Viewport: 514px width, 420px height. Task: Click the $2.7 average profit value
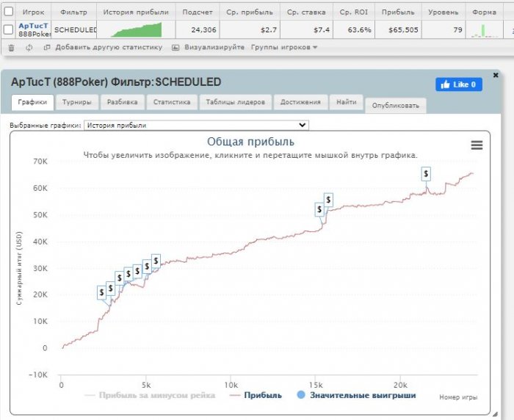coord(269,30)
